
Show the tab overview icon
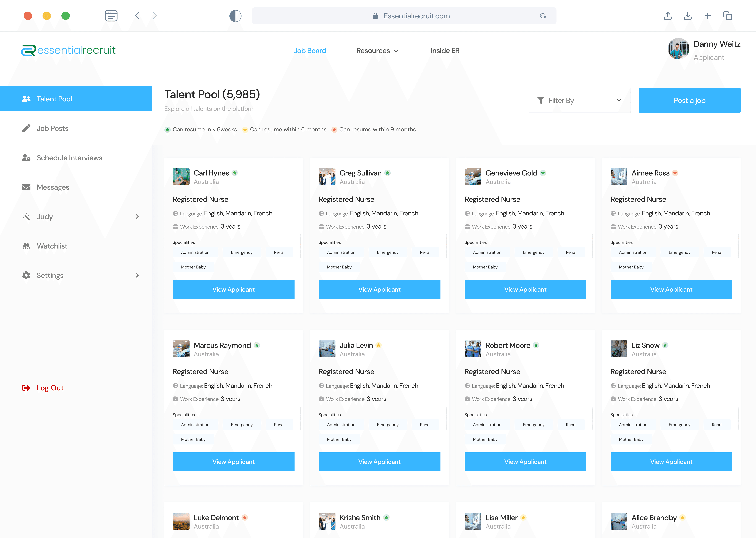(728, 16)
